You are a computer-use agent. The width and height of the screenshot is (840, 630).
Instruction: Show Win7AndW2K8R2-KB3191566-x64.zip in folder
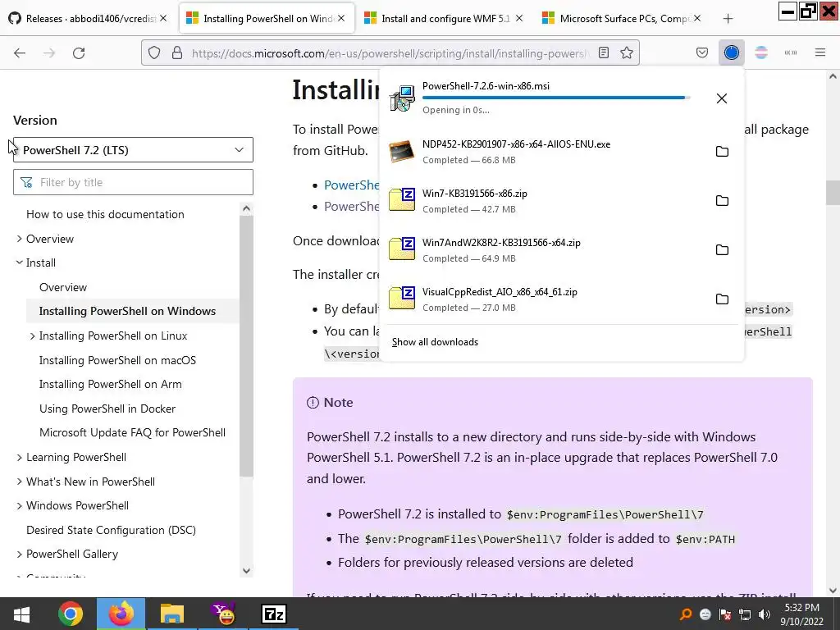tap(722, 250)
